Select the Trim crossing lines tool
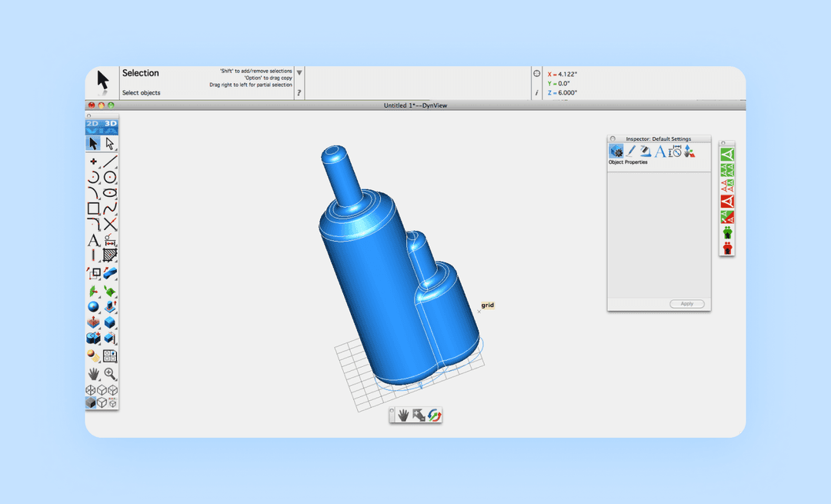This screenshot has height=504, width=831. coord(110,224)
